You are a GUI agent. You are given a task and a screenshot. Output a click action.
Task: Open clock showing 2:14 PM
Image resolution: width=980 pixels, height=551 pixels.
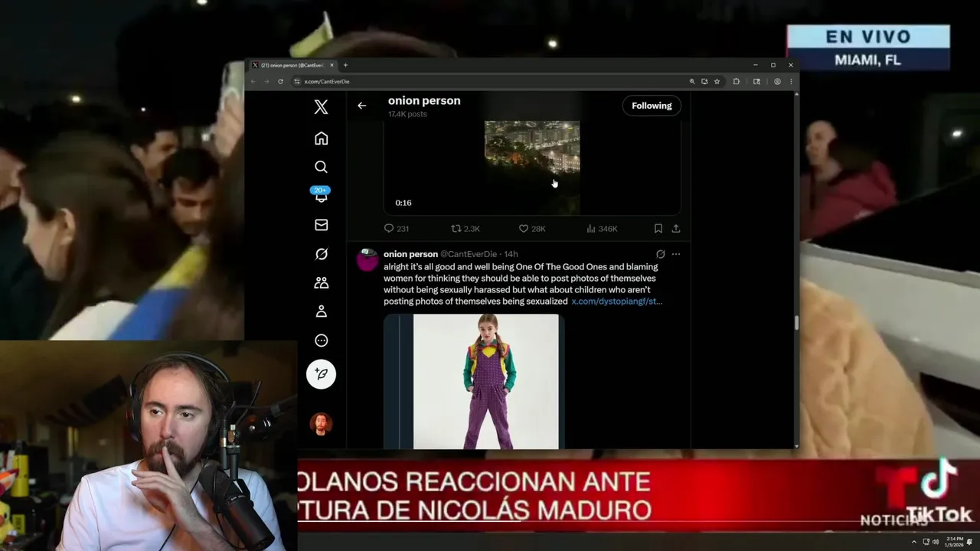tap(953, 542)
